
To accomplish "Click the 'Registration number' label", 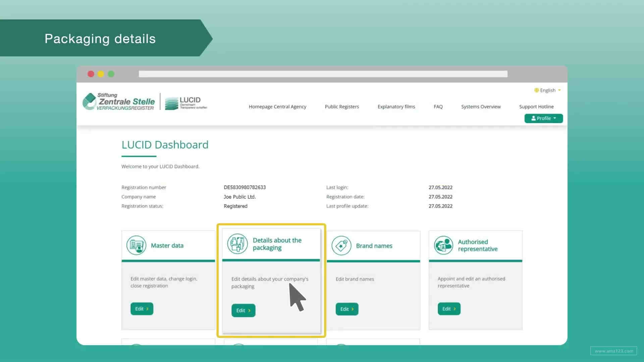I will 144,187.
